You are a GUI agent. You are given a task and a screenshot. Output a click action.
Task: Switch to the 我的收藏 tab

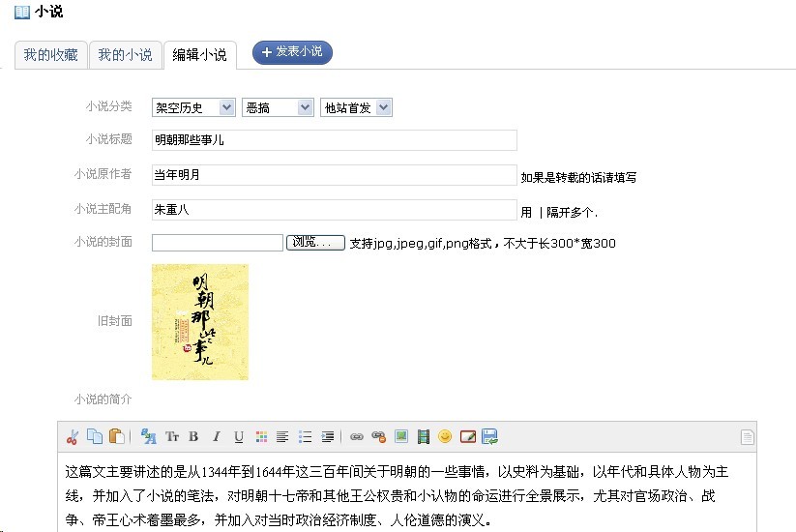pos(50,55)
